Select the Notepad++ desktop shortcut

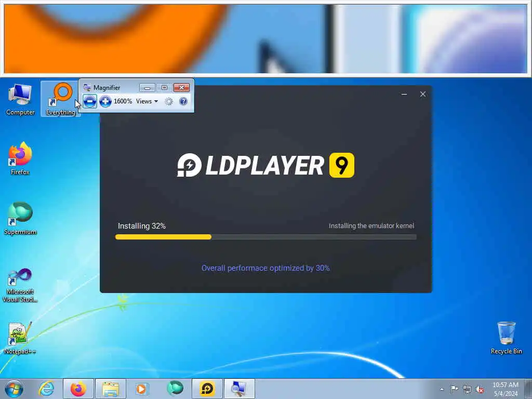coord(20,338)
